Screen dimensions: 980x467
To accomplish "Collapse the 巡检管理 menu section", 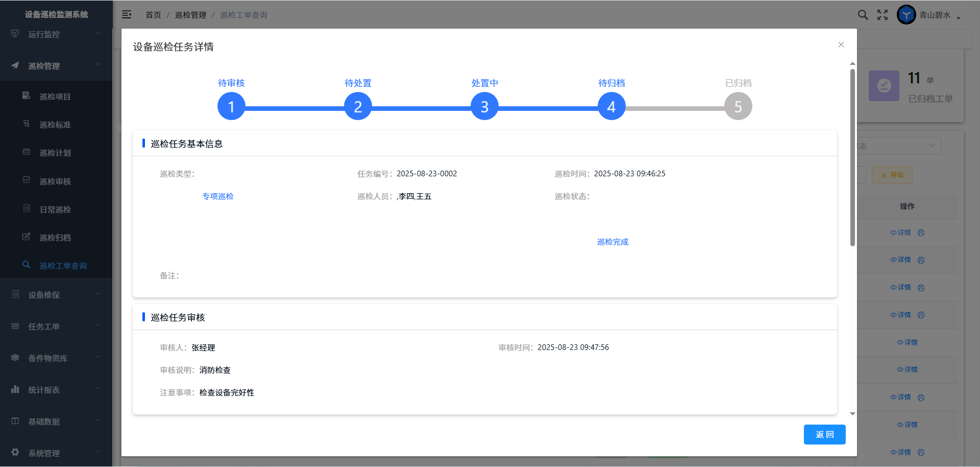I will coord(56,66).
